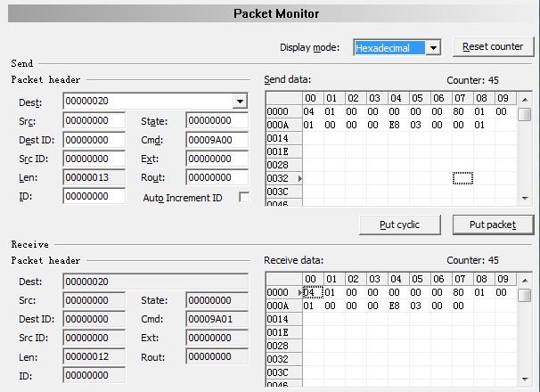Select Send data cell E8 in row 000A
Image resolution: width=540 pixels, height=392 pixels.
398,125
